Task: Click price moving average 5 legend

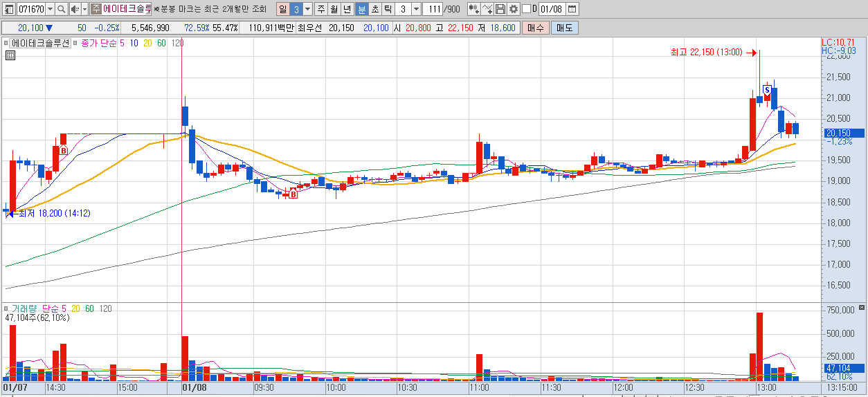Action: (x=122, y=43)
